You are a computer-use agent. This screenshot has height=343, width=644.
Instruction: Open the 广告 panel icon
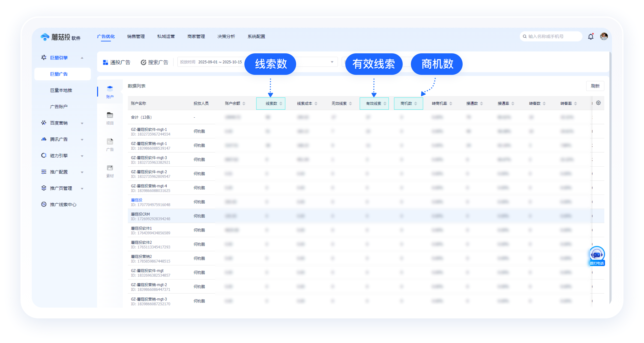(x=110, y=143)
